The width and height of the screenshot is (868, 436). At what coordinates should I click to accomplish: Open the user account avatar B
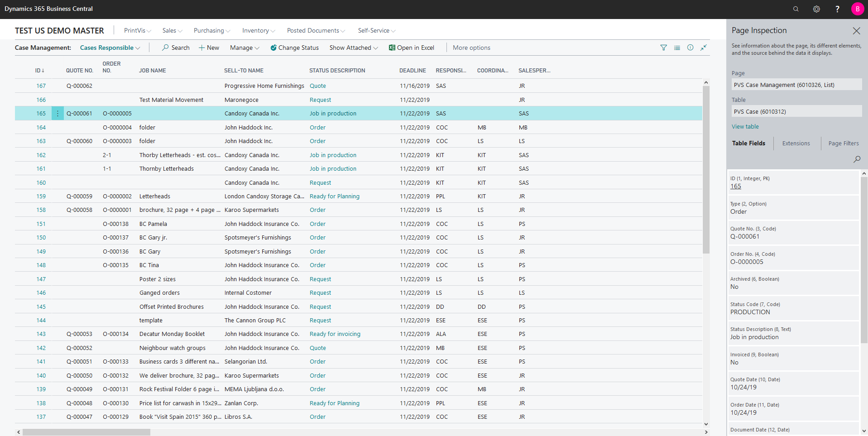tap(858, 9)
